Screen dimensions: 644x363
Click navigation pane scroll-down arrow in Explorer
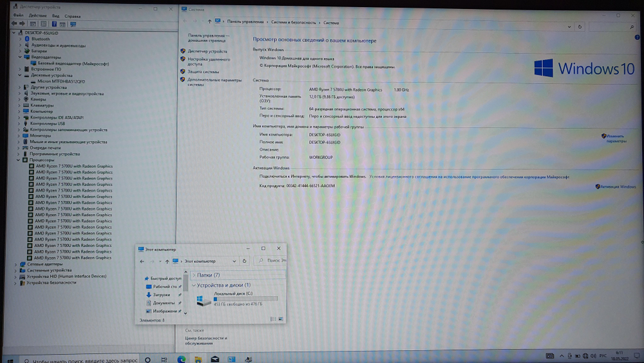[x=185, y=313]
